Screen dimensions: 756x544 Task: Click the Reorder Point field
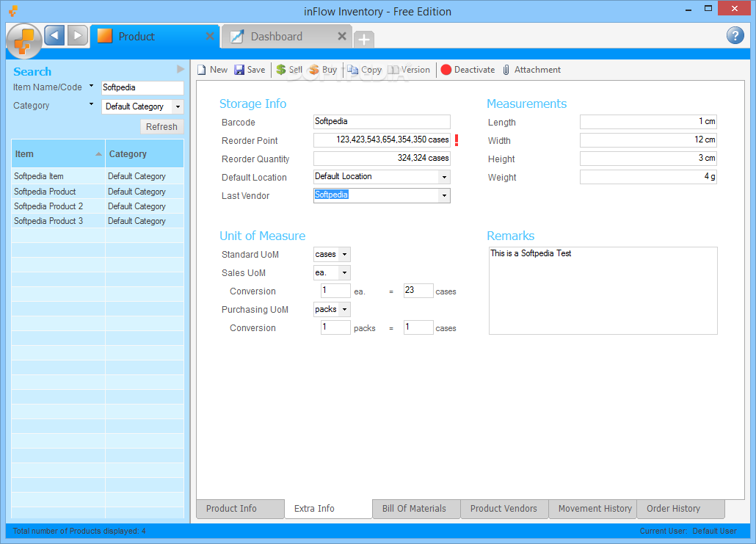(382, 140)
